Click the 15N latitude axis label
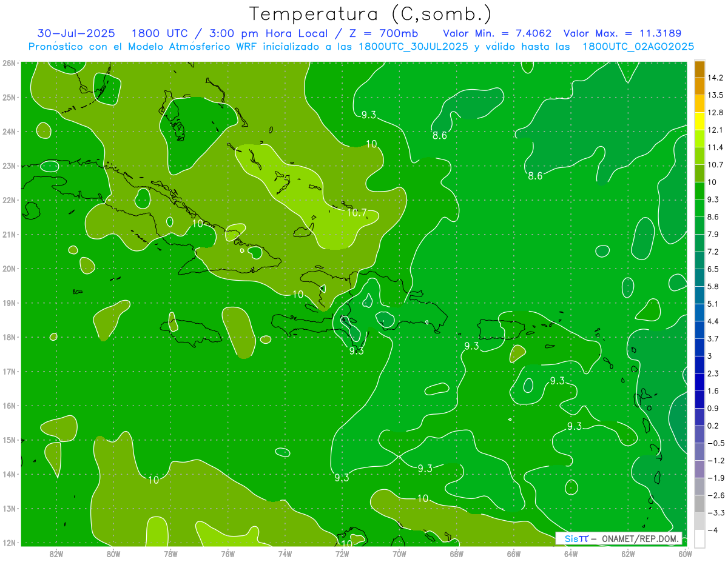The height and width of the screenshot is (562, 728). click(8, 440)
